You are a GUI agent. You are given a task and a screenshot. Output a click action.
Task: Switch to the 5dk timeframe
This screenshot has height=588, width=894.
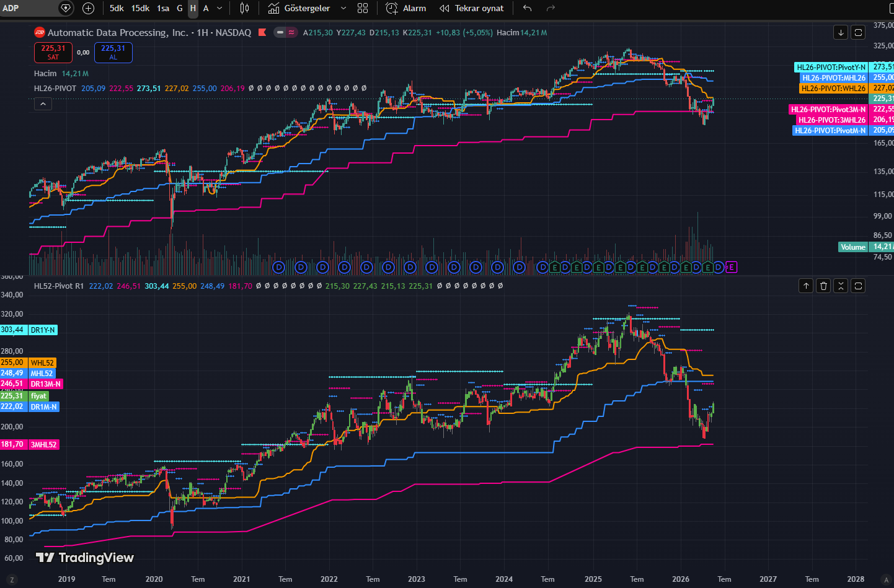[117, 8]
